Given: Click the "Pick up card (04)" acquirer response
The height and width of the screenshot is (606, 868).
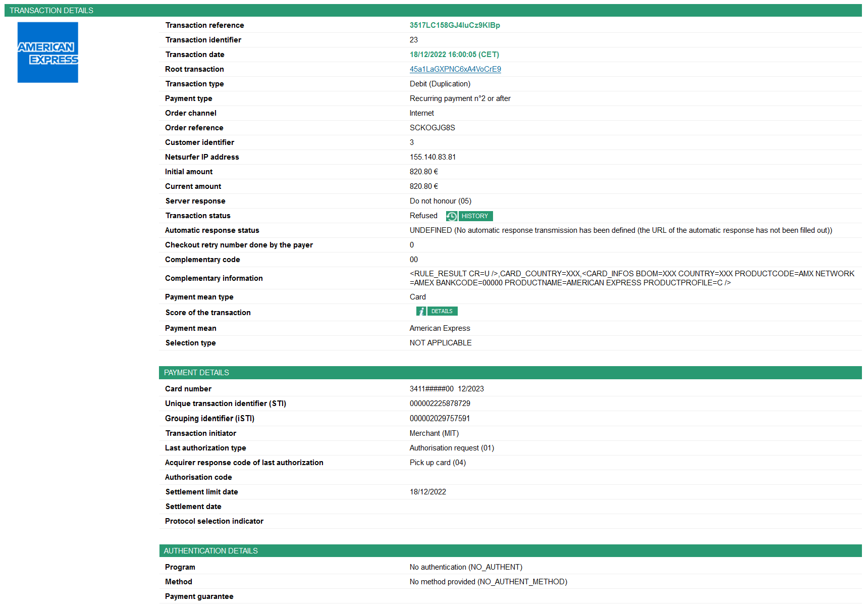Looking at the screenshot, I should tap(438, 463).
